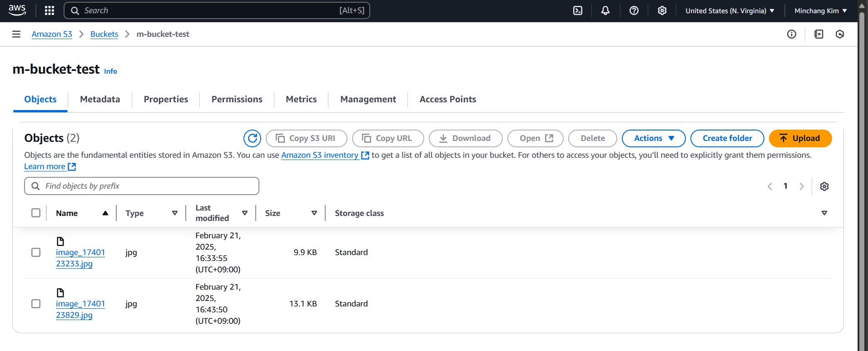The height and width of the screenshot is (351, 868).
Task: Click the hexagon icon at top right
Action: (840, 34)
